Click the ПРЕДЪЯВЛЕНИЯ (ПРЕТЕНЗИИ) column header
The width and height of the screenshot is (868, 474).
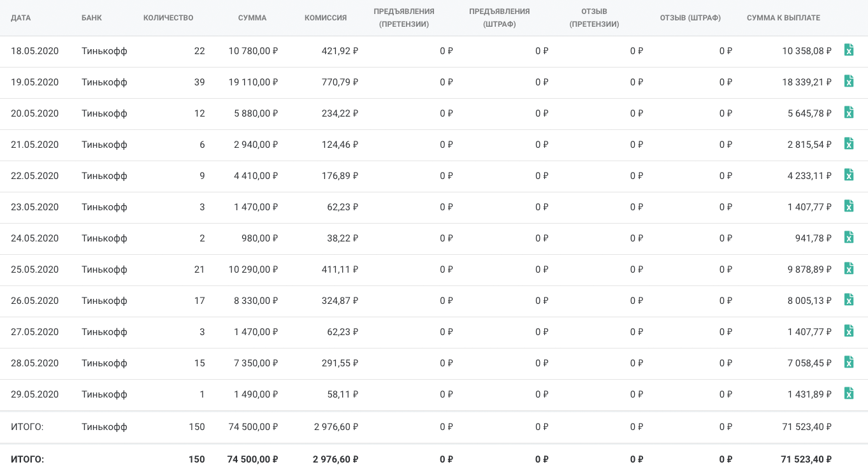click(x=404, y=18)
